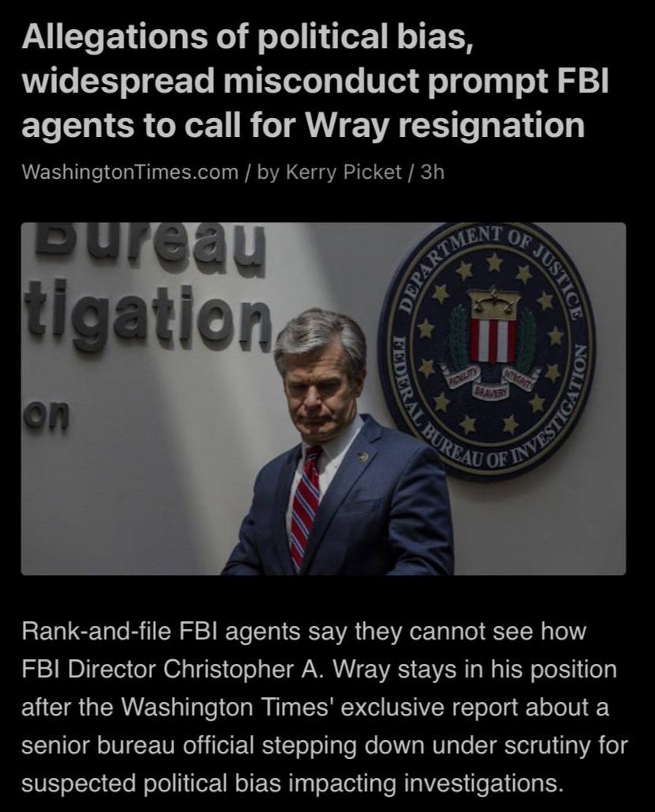The width and height of the screenshot is (655, 812).
Task: Click the lapel pin on the suit
Action: pos(363,456)
